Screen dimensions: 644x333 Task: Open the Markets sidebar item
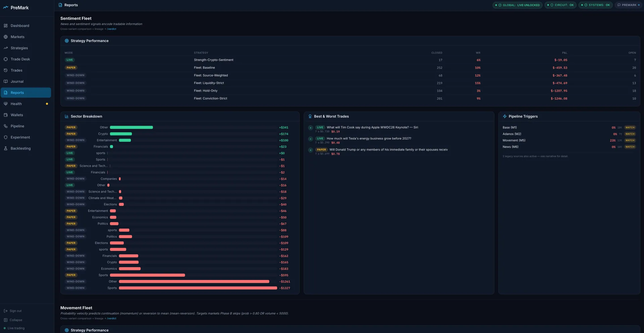[26, 37]
